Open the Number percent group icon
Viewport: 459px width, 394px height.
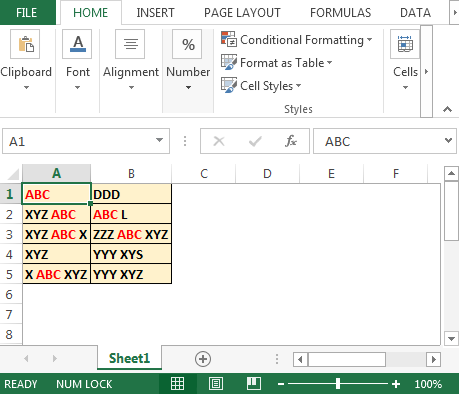(x=187, y=44)
